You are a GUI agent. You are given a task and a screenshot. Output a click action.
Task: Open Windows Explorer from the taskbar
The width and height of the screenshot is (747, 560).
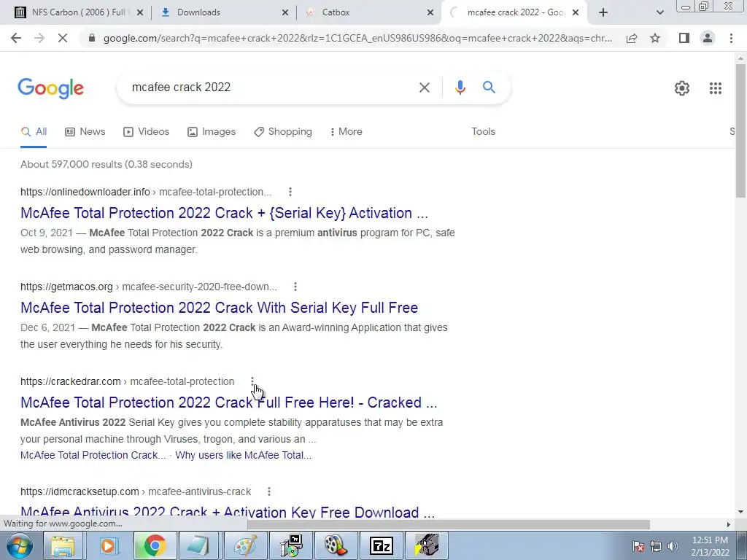(x=63, y=545)
